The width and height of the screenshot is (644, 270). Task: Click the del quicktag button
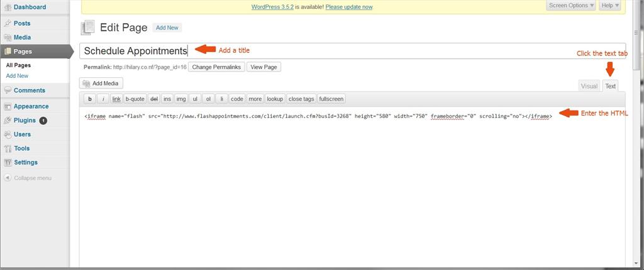pos(154,99)
